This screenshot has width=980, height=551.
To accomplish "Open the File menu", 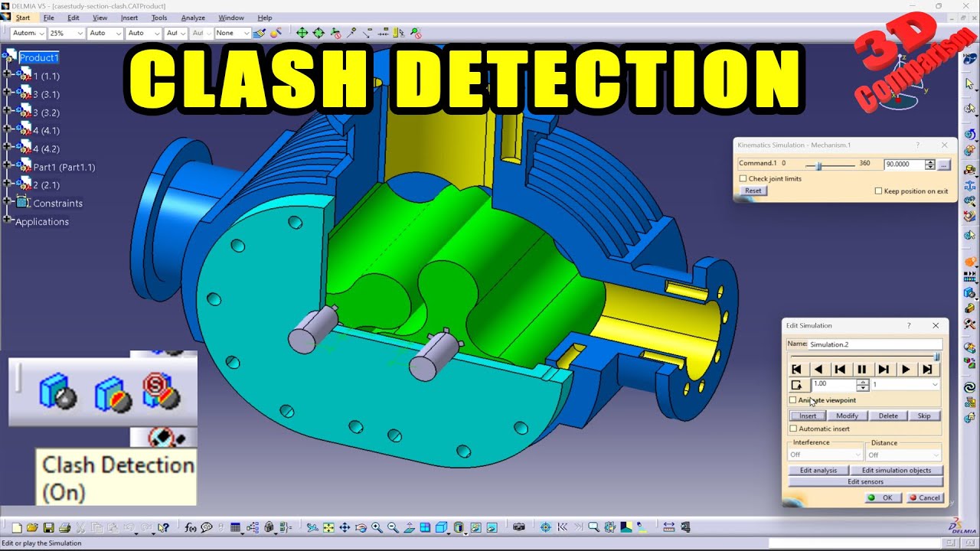I will click(49, 18).
